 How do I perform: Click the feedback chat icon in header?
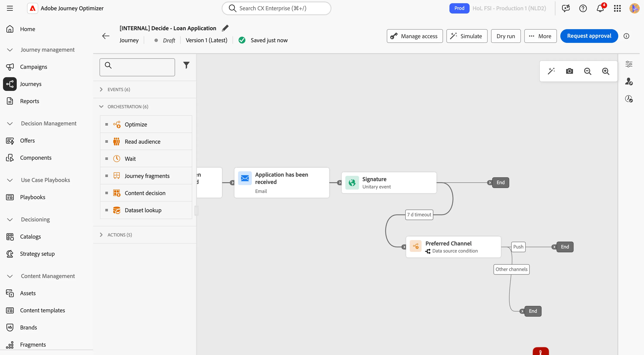566,8
